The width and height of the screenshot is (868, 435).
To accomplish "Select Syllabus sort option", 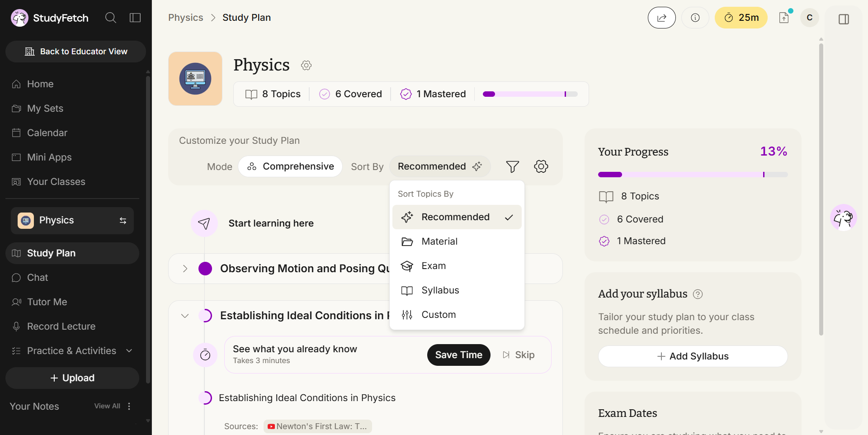I will (x=457, y=290).
